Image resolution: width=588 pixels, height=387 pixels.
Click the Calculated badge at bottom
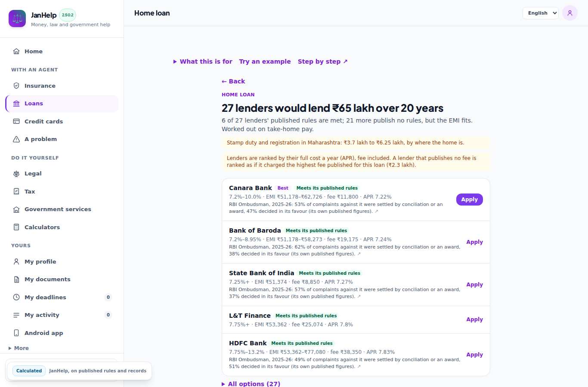tap(29, 371)
